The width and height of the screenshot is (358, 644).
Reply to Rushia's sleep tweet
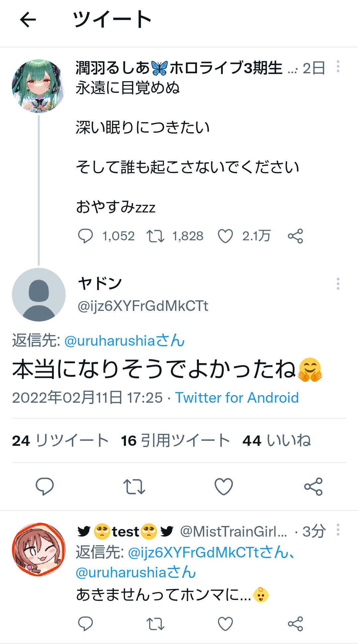coord(85,236)
